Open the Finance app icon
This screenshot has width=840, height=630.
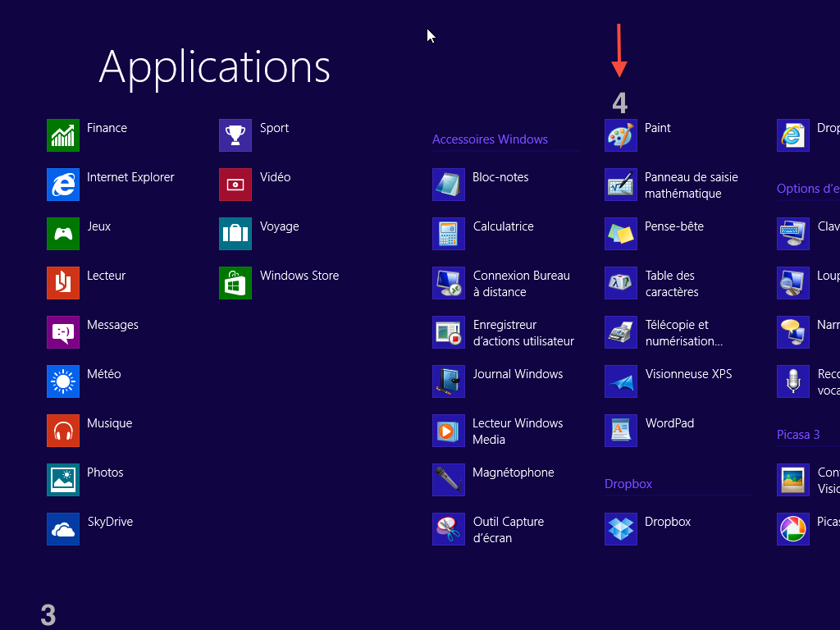coord(63,135)
